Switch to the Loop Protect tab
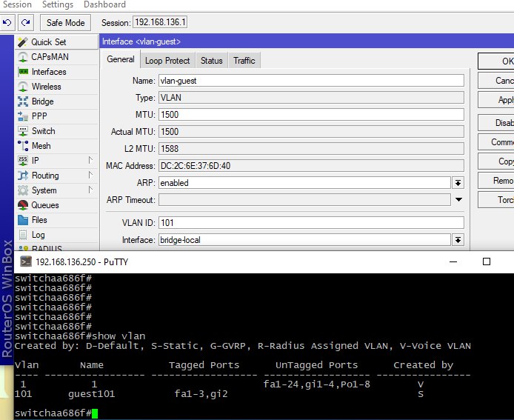 tap(167, 61)
